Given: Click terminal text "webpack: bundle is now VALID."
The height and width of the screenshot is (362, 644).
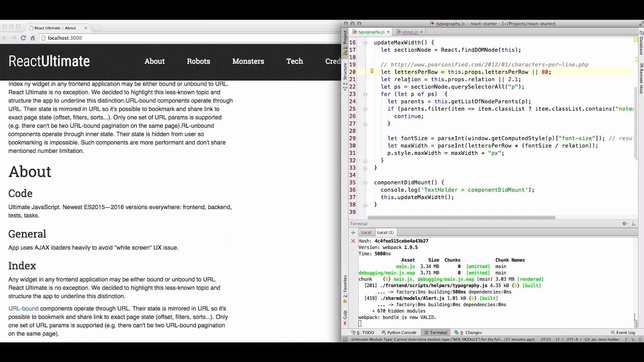Looking at the screenshot, I should click(x=397, y=317).
